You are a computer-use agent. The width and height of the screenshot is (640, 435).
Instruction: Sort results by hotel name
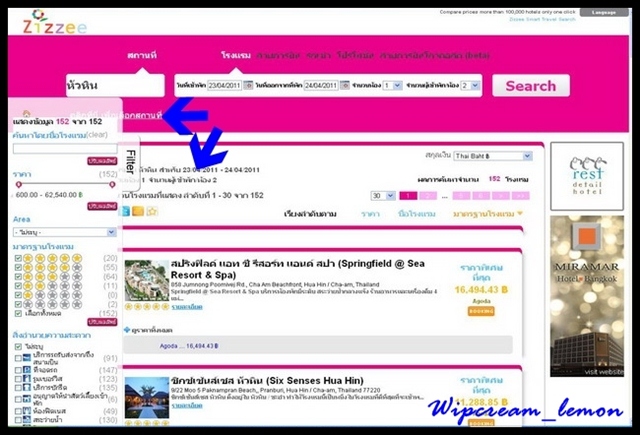[x=417, y=214]
